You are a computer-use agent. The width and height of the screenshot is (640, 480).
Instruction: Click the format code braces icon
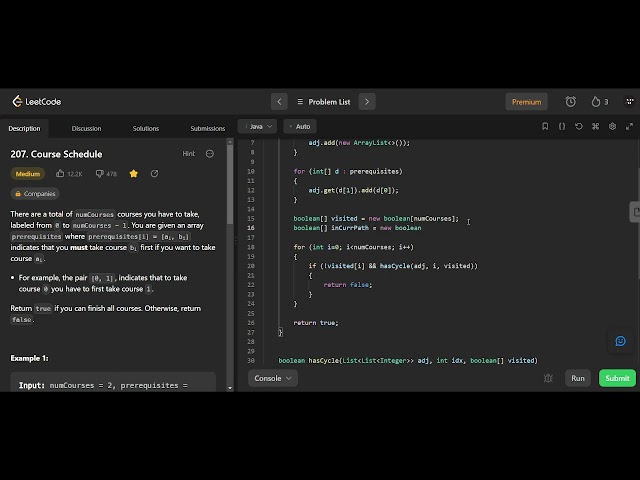pos(562,127)
